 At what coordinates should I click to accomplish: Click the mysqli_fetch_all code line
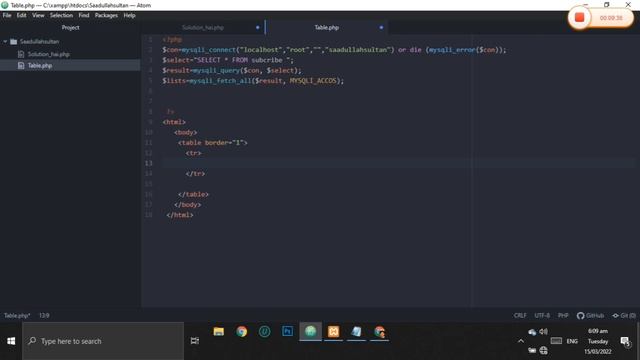(x=253, y=81)
